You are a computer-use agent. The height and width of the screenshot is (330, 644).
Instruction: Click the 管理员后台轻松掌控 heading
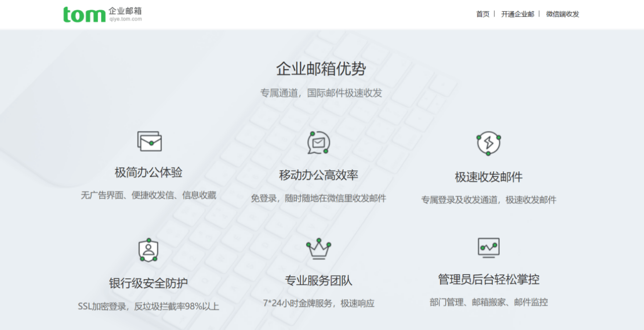click(489, 279)
